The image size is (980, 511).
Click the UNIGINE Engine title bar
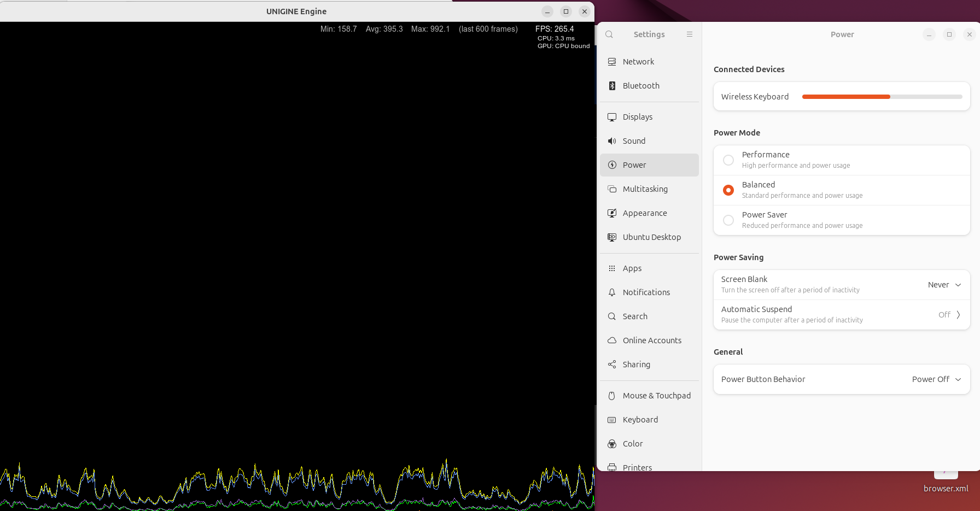point(296,11)
